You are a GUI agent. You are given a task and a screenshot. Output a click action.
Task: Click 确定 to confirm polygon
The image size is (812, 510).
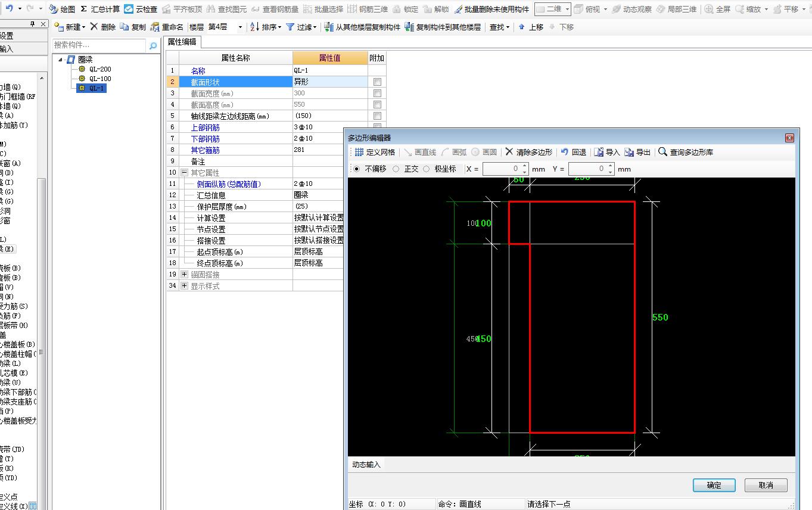(x=714, y=485)
